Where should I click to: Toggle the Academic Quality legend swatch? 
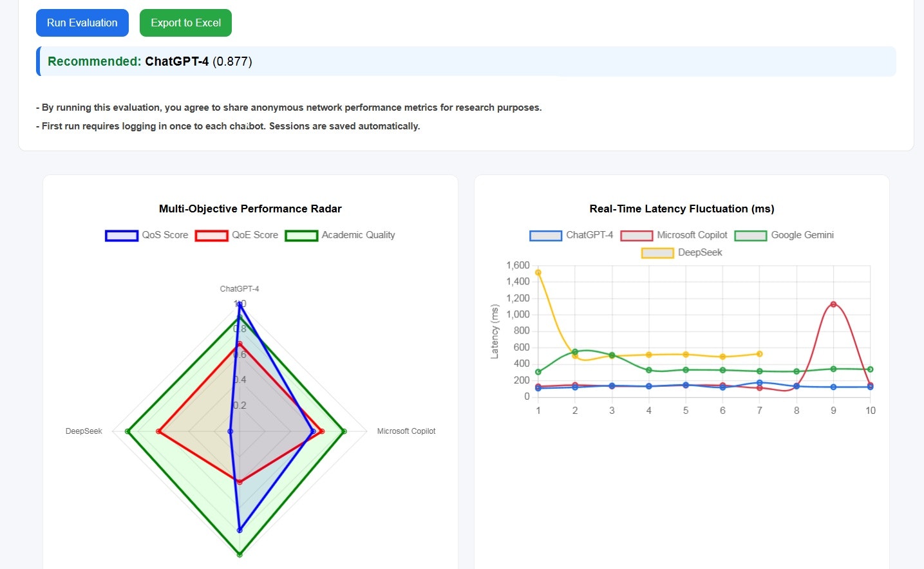(301, 236)
